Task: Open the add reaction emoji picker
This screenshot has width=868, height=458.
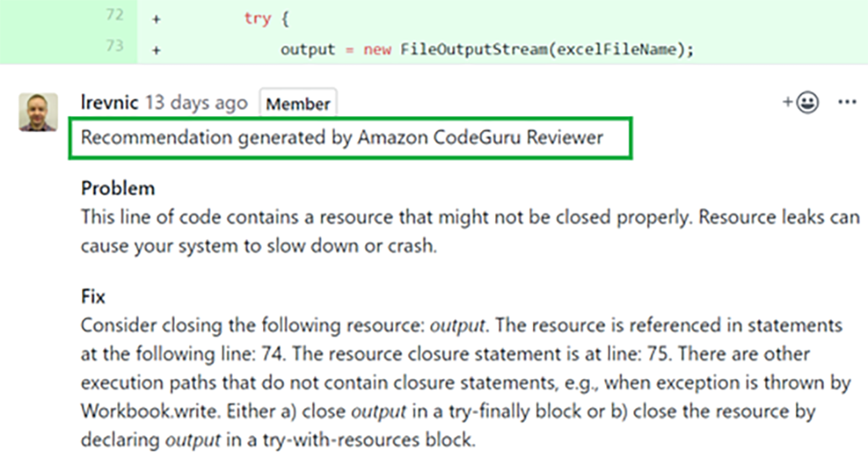Action: click(x=801, y=103)
